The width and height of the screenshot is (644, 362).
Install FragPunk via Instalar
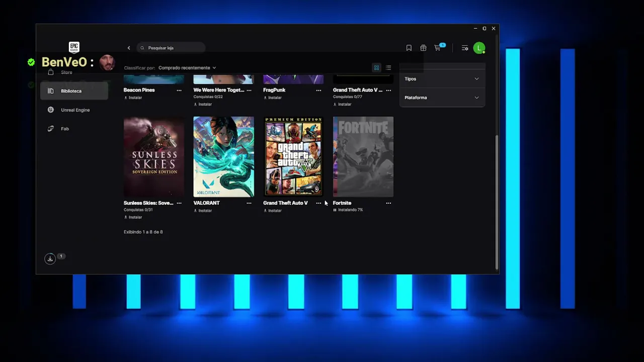[x=272, y=98]
